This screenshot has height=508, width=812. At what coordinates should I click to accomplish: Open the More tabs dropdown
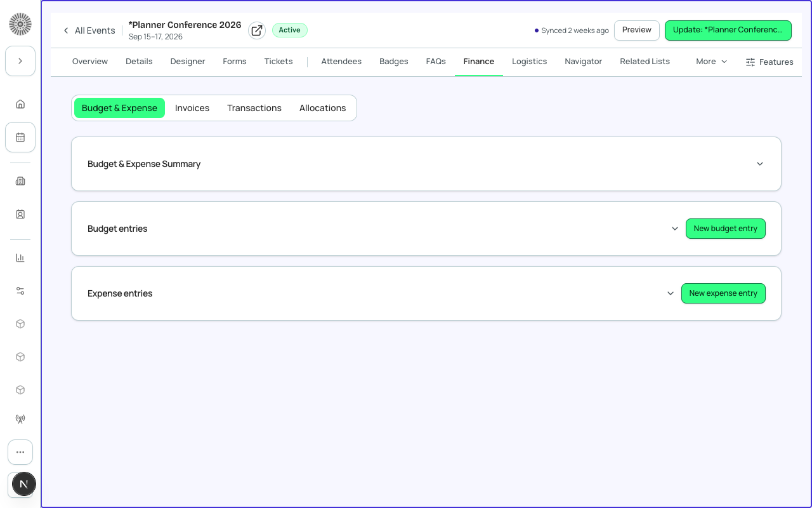(712, 62)
